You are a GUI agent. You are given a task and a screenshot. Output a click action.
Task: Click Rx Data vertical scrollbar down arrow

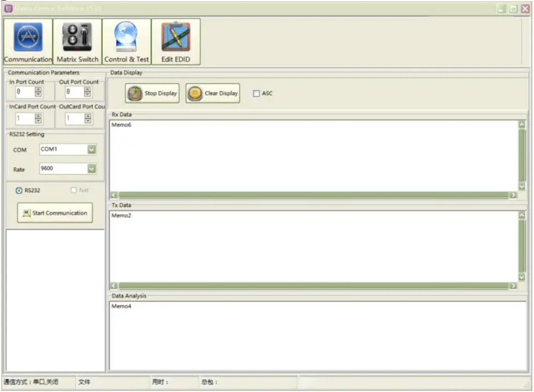tap(522, 186)
